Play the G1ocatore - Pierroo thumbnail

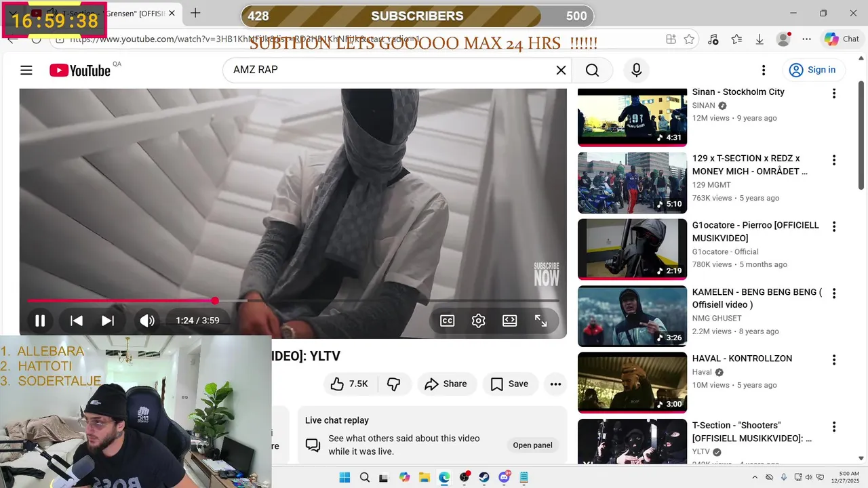pyautogui.click(x=632, y=249)
